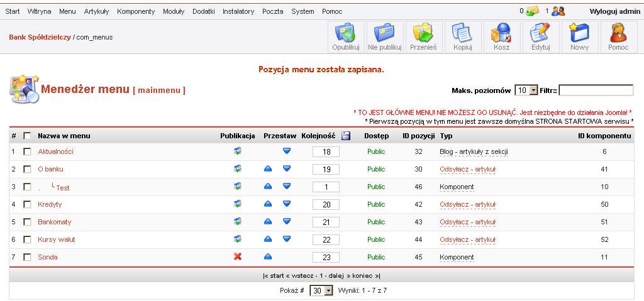This screenshot has width=644, height=301.
Task: Open the Test submenu item link
Action: (63, 188)
